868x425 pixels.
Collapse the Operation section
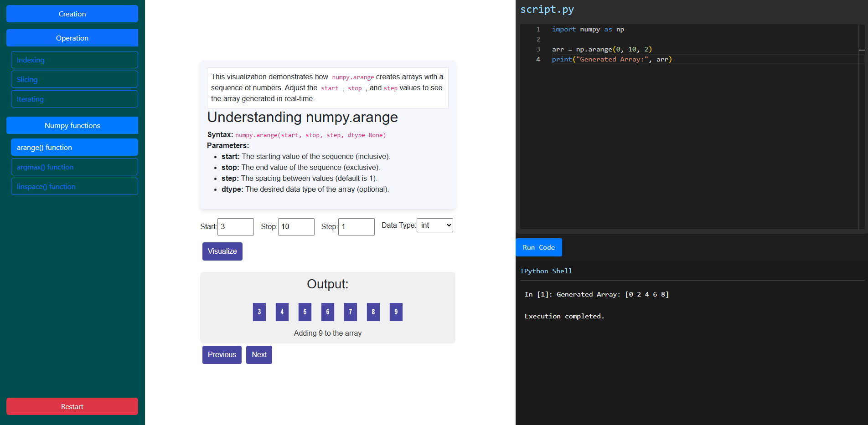click(72, 38)
